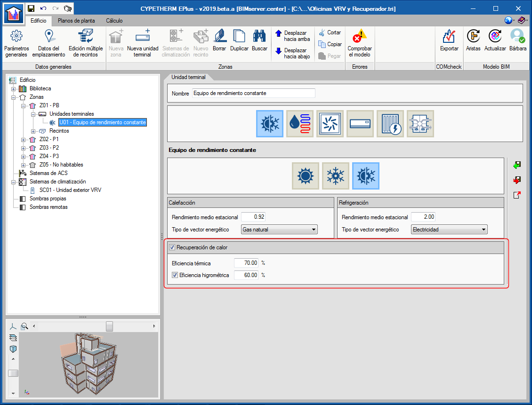
Task: Run Comprobar el modelo check
Action: pyautogui.click(x=360, y=43)
